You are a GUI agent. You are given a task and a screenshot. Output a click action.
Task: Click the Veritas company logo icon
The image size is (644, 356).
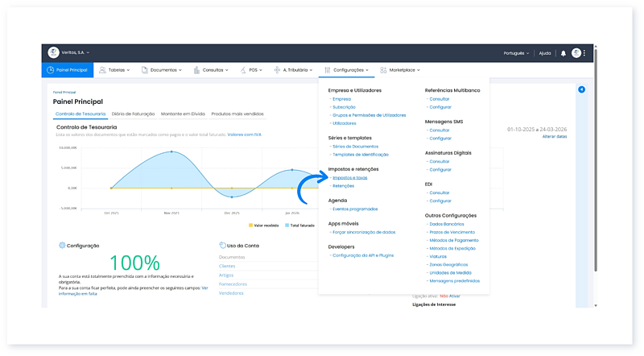click(54, 52)
